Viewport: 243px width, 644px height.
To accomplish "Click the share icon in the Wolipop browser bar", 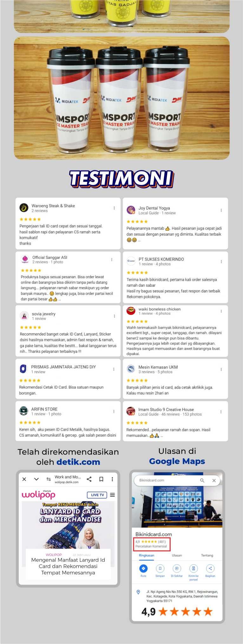I will (89, 479).
